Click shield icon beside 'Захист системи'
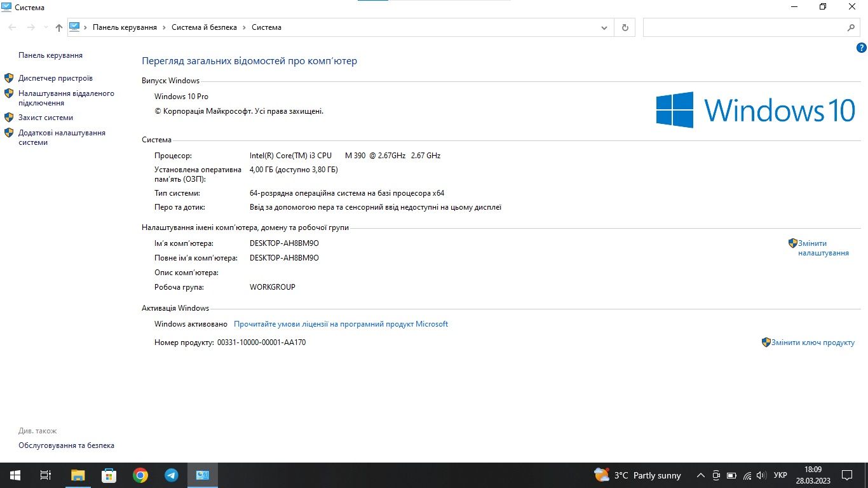868x488 pixels. pyautogui.click(x=9, y=118)
